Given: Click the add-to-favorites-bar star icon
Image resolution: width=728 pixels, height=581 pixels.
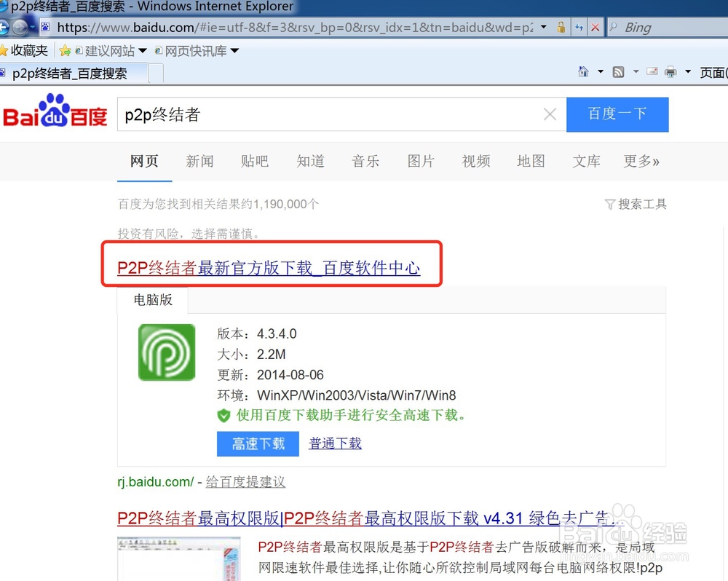Looking at the screenshot, I should click(65, 51).
